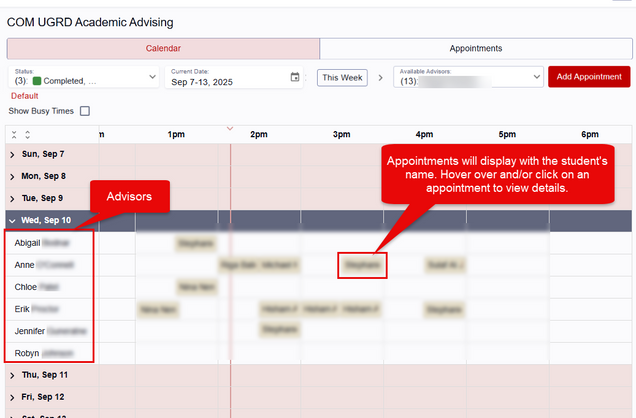The width and height of the screenshot is (636, 418).
Task: Click the calendar date picker icon
Action: pos(295,77)
